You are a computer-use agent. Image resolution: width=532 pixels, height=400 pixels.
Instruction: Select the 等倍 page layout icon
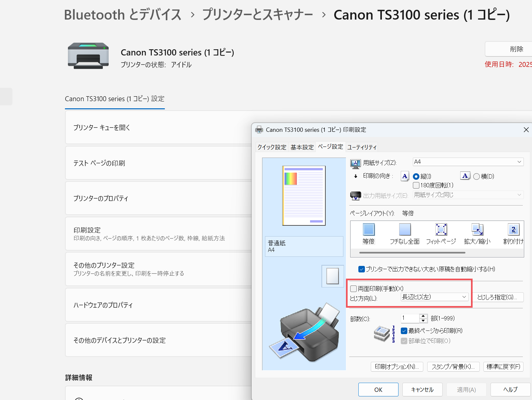tap(368, 230)
